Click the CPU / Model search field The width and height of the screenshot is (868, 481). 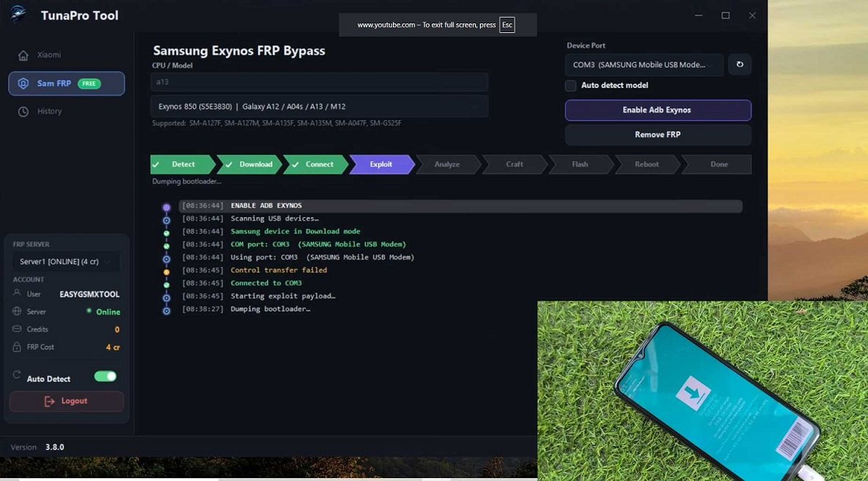[320, 82]
